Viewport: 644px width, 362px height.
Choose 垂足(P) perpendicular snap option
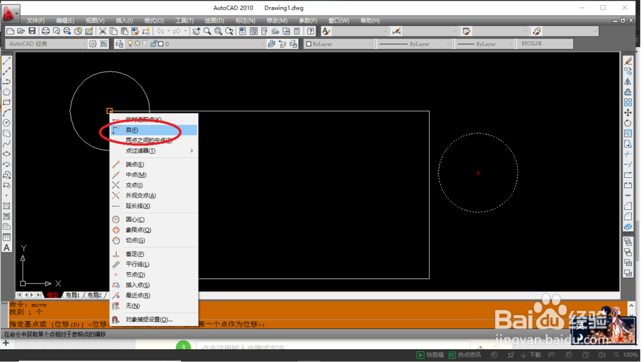point(154,254)
